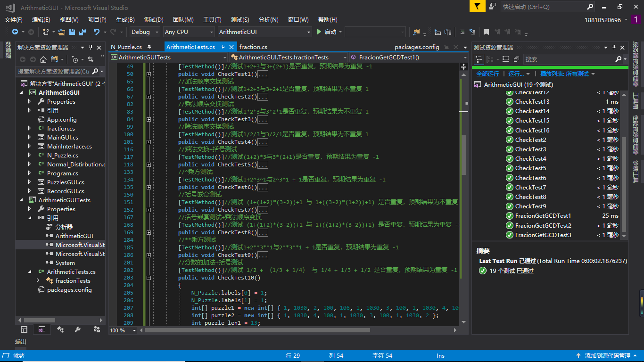Open the 文件(F) menu

(x=14, y=20)
